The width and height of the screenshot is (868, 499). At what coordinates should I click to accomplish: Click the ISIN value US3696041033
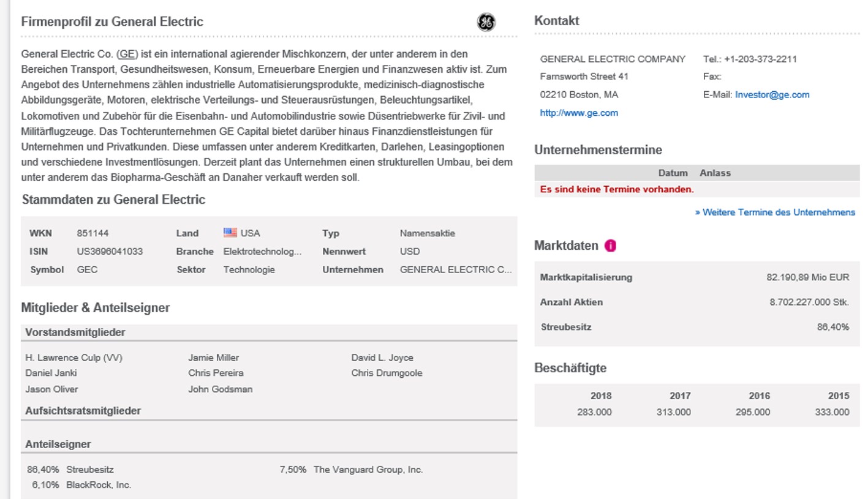tap(110, 251)
